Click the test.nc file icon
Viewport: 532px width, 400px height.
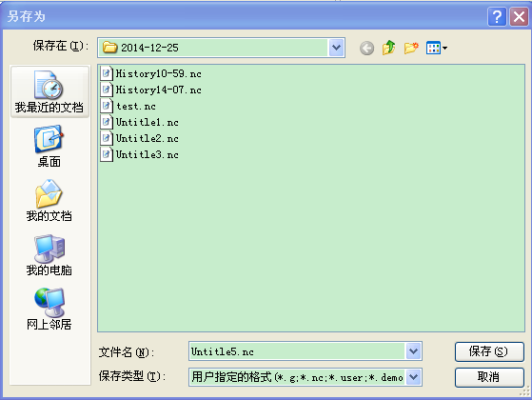[x=107, y=106]
